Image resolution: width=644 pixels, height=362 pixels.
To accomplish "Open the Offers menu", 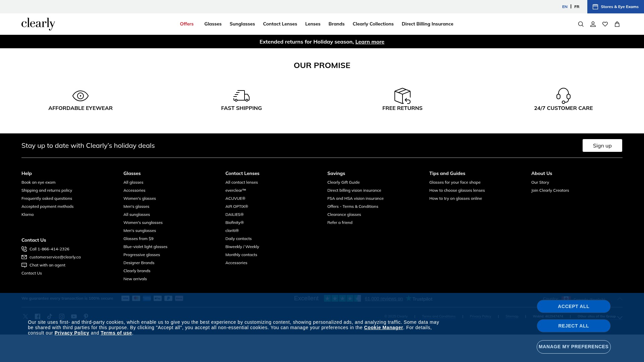I will coord(186,24).
